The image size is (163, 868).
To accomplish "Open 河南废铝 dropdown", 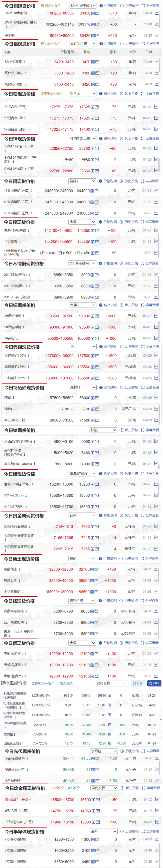I will (x=104, y=788).
